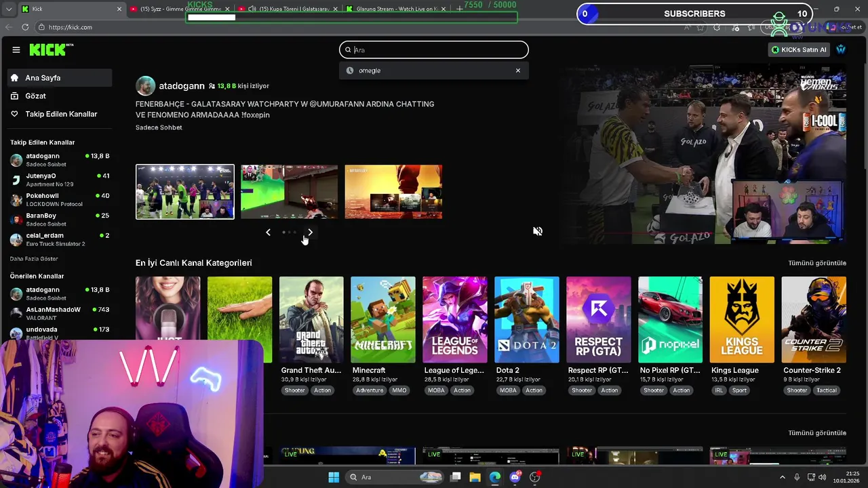The image size is (868, 488).
Task: Expand the system tray hidden icons
Action: click(782, 477)
